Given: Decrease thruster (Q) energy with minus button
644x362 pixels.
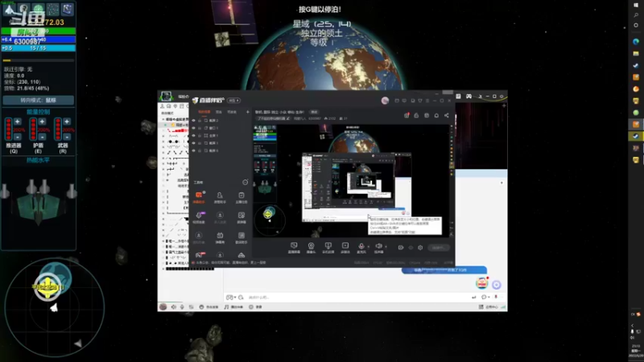Looking at the screenshot, I should click(18, 137).
